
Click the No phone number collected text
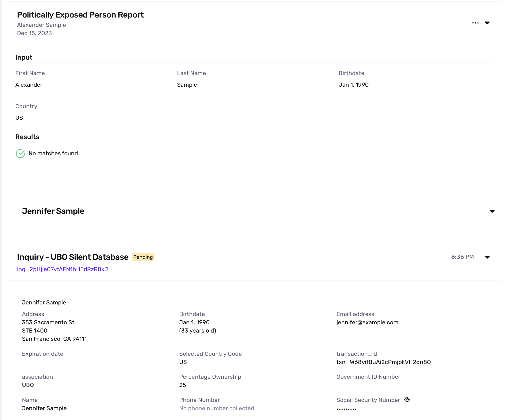(x=217, y=408)
